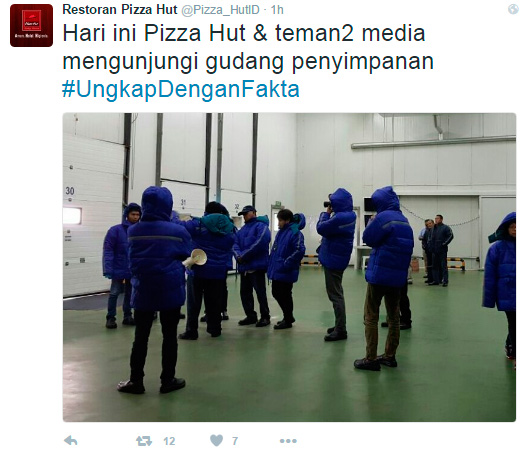Open the 1h timestamp permalink
Image resolution: width=527 pixels, height=456 pixels.
[277, 10]
